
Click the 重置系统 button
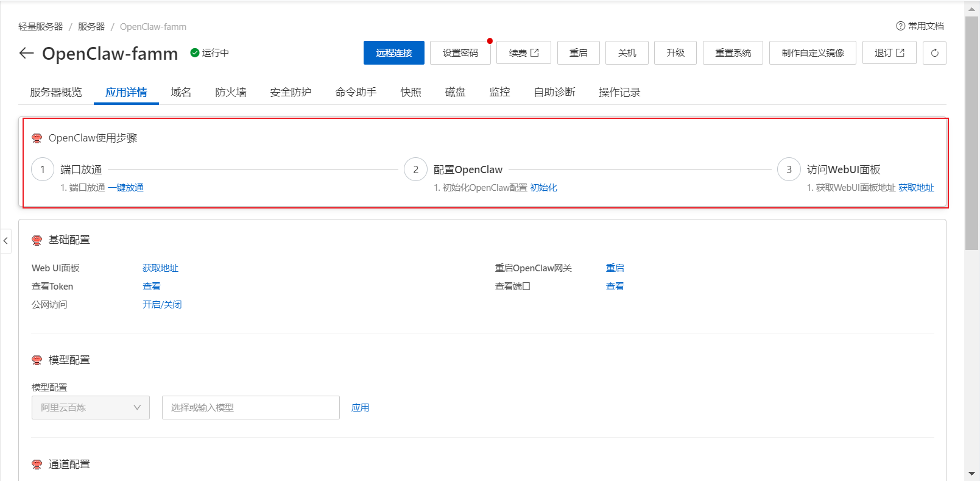pos(733,53)
